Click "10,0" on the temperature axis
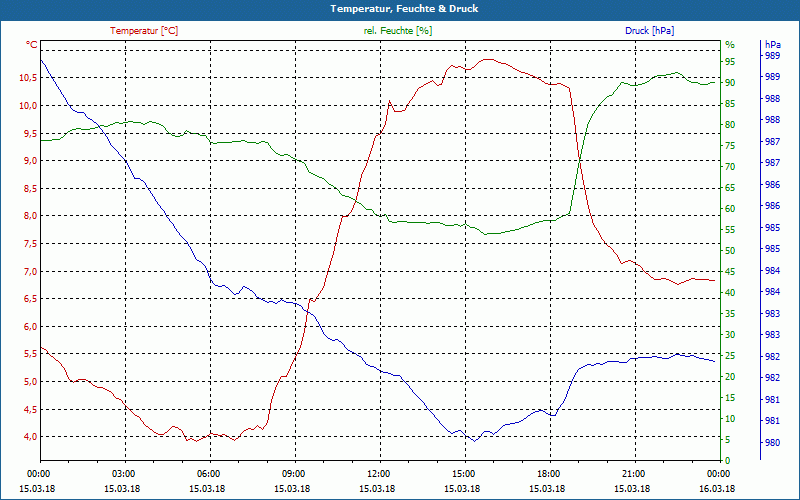The width and height of the screenshot is (800, 500). (29, 106)
